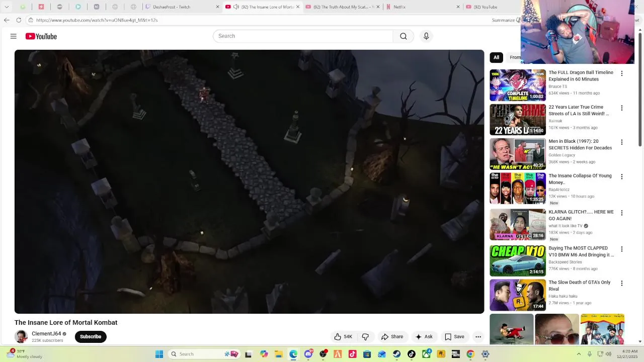Click the address bar URL
Viewport: 644px width, 362px height.
point(97,20)
